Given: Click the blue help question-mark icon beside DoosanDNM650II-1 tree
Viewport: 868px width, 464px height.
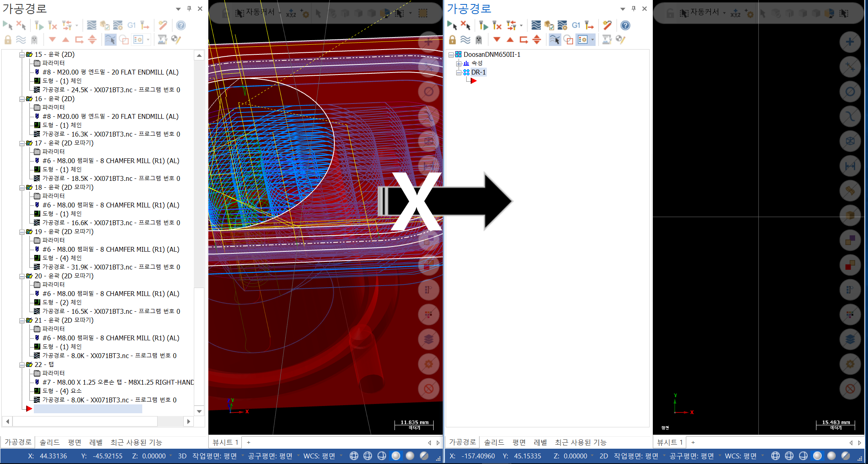Looking at the screenshot, I should tap(625, 25).
